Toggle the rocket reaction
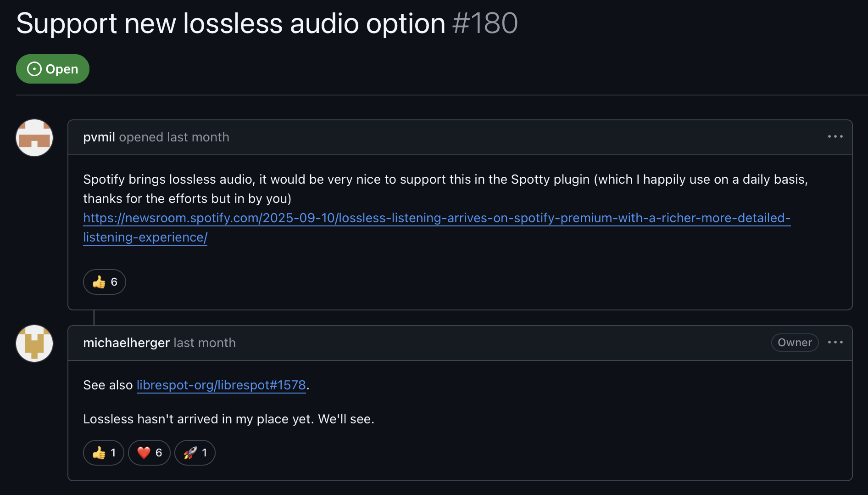Image resolution: width=868 pixels, height=495 pixels. click(195, 453)
